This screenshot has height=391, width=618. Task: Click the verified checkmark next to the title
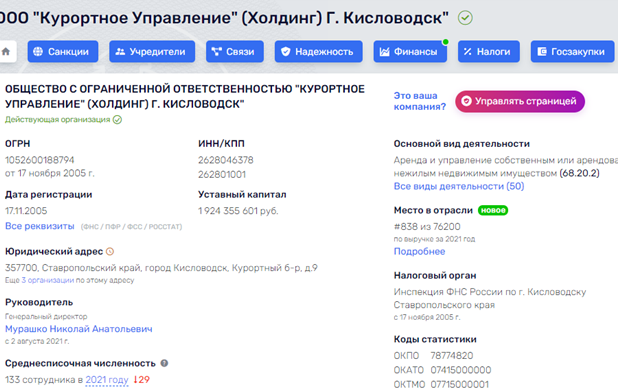(x=465, y=18)
